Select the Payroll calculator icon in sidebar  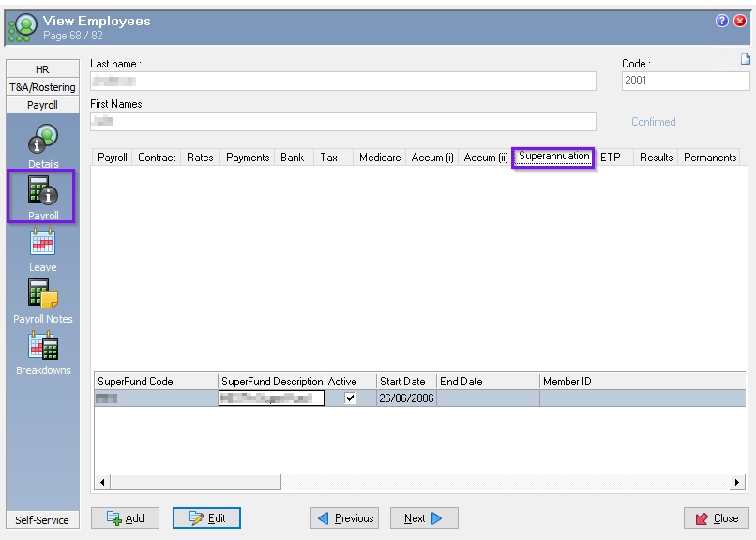click(x=42, y=191)
